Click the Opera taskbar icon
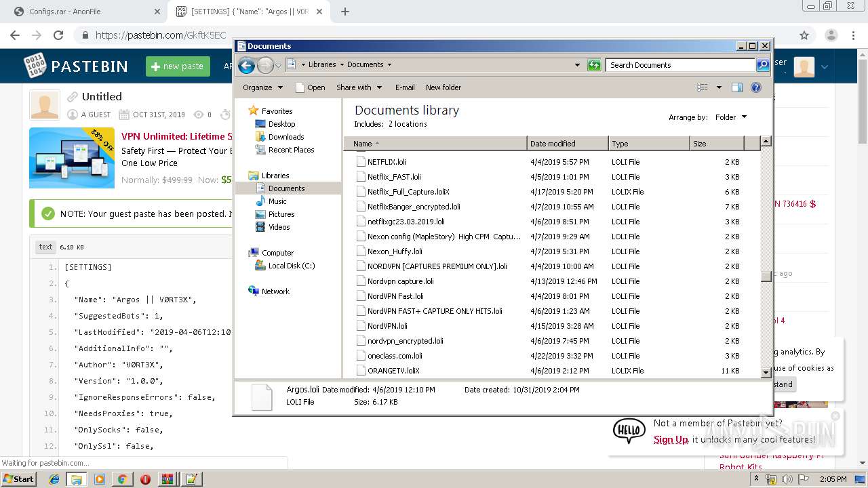Screen dimensions: 868x488 click(x=145, y=479)
